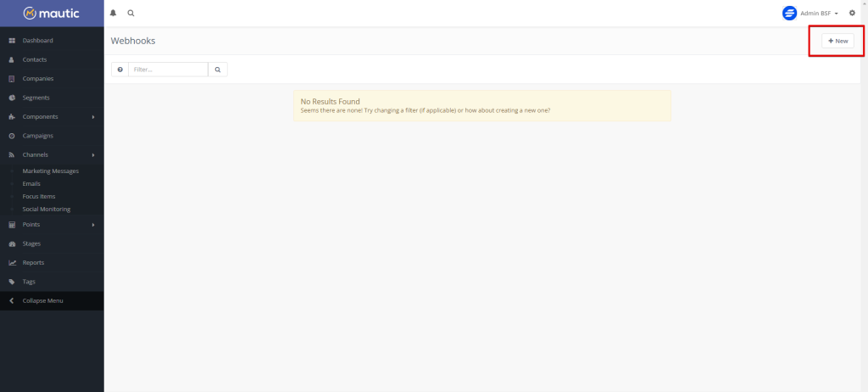Click the filter search magnifier button
The width and height of the screenshot is (868, 392).
218,70
